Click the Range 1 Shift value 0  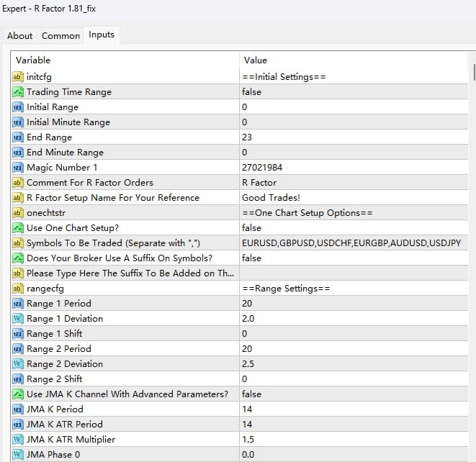pyautogui.click(x=245, y=334)
